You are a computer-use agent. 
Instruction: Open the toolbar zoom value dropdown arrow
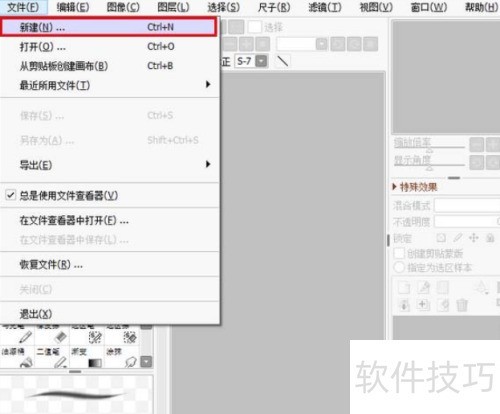click(x=322, y=44)
